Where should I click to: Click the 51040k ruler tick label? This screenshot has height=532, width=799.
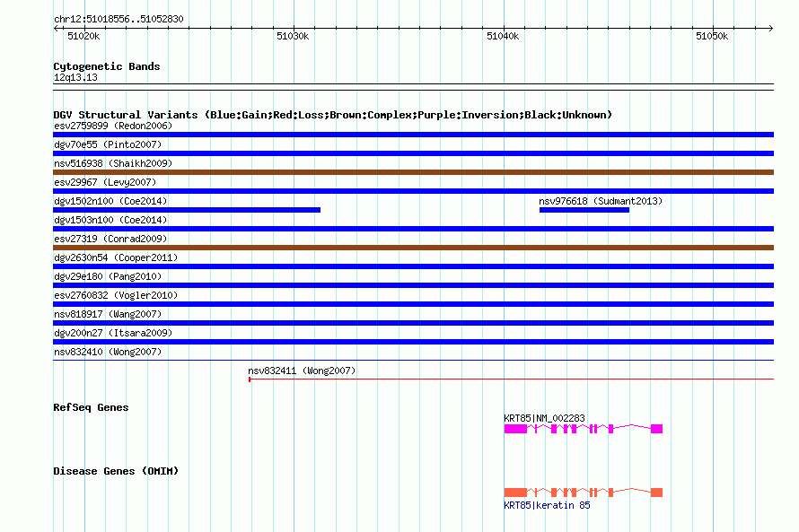503,36
